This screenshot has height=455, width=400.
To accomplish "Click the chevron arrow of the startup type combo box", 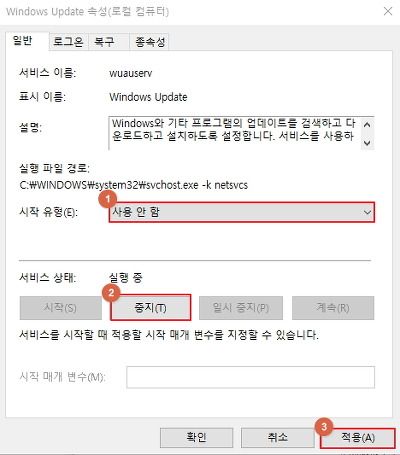I will point(367,212).
